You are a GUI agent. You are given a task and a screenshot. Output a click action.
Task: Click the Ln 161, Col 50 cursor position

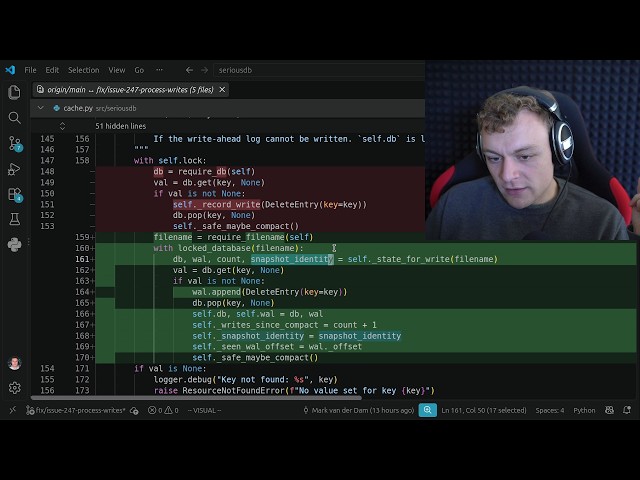tap(484, 410)
